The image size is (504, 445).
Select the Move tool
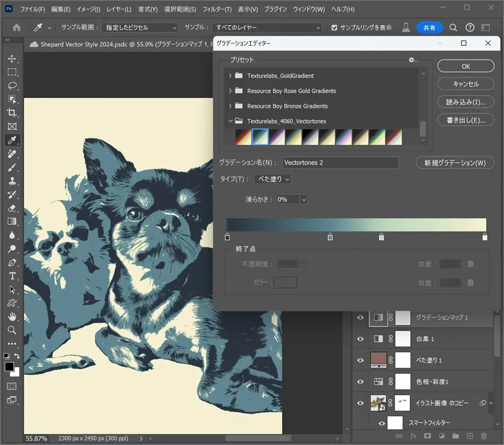12,58
